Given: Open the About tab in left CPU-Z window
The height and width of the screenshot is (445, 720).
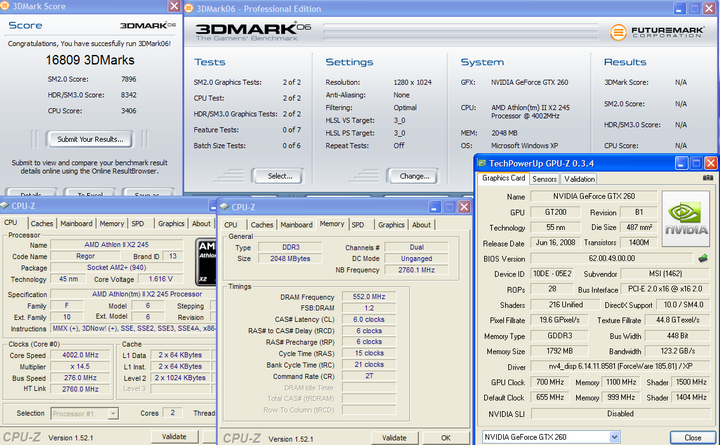Looking at the screenshot, I should coord(201,223).
